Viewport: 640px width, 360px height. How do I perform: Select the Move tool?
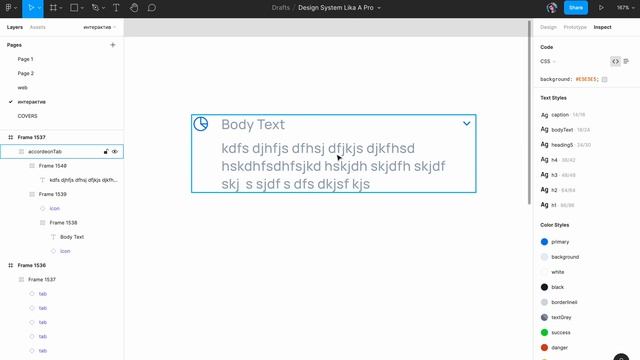[31, 8]
